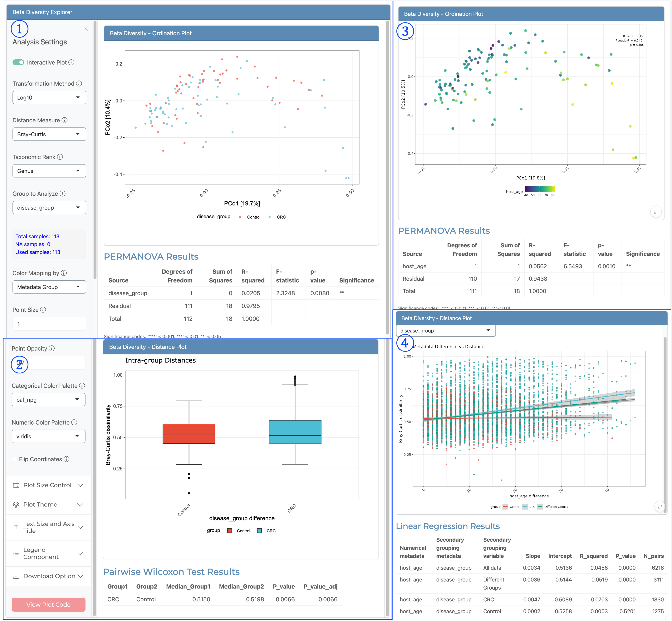Click the info icon beside Interactive Plot
This screenshot has height=621, width=672.
pyautogui.click(x=71, y=62)
